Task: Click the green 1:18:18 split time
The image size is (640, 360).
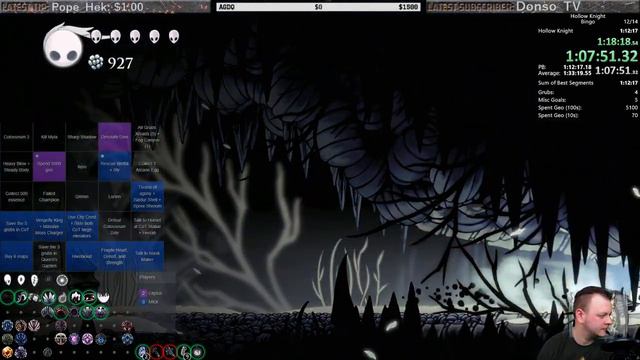Action: [x=617, y=42]
